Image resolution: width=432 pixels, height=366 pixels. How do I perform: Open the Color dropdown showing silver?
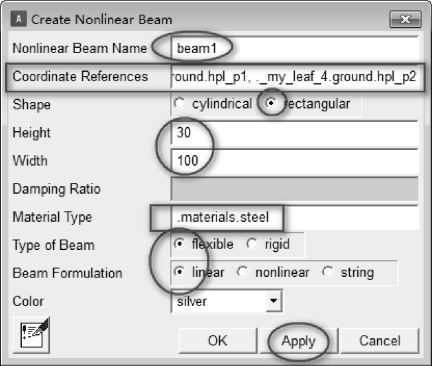227,301
